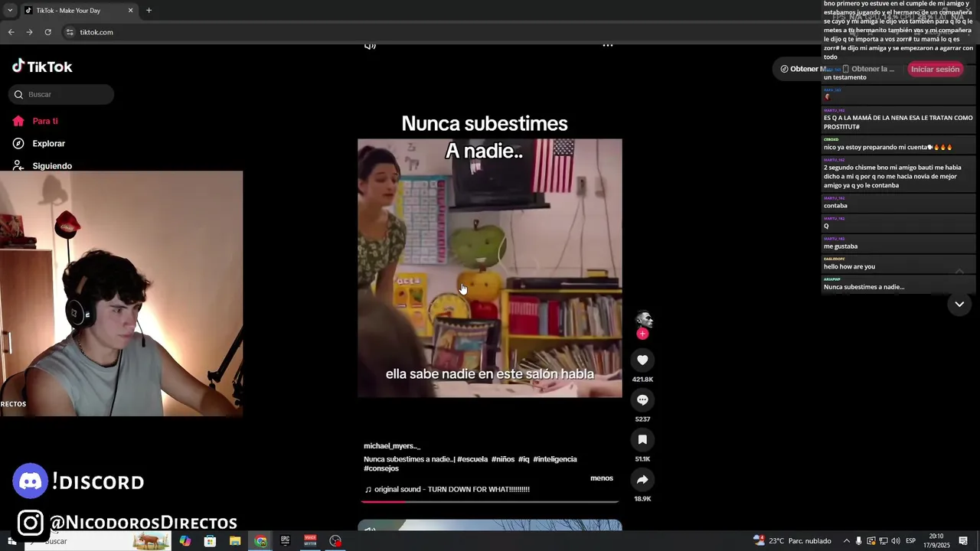This screenshot has height=551, width=980.
Task: Collapse the caption with menos
Action: 602,478
